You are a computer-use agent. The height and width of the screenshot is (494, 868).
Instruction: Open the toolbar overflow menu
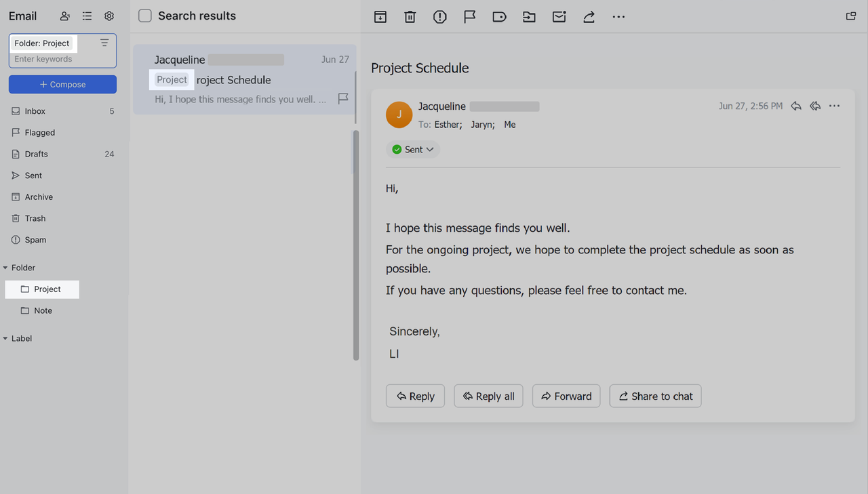coord(618,16)
